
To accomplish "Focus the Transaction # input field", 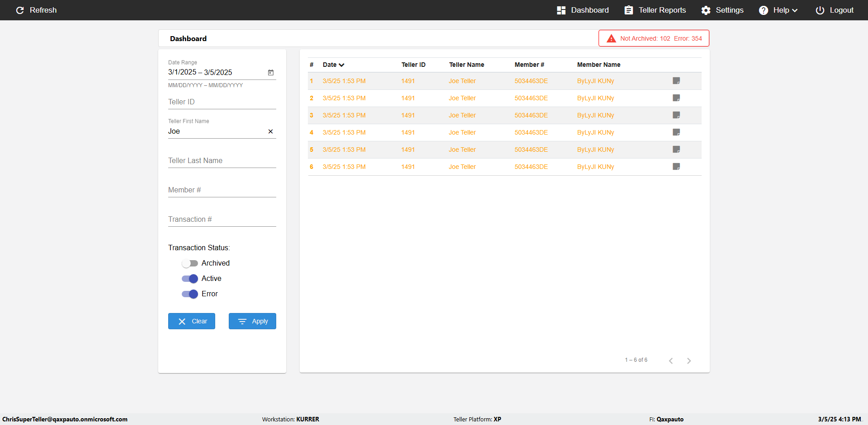I will pyautogui.click(x=222, y=219).
